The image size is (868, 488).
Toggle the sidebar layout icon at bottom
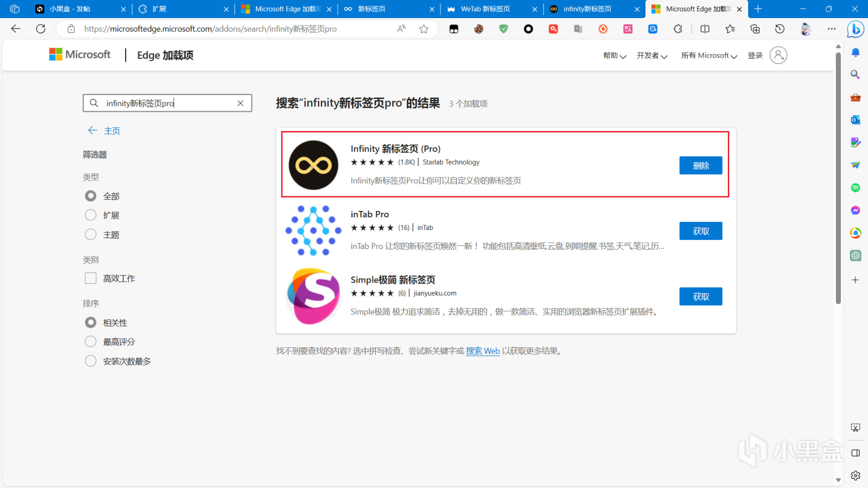(x=855, y=453)
